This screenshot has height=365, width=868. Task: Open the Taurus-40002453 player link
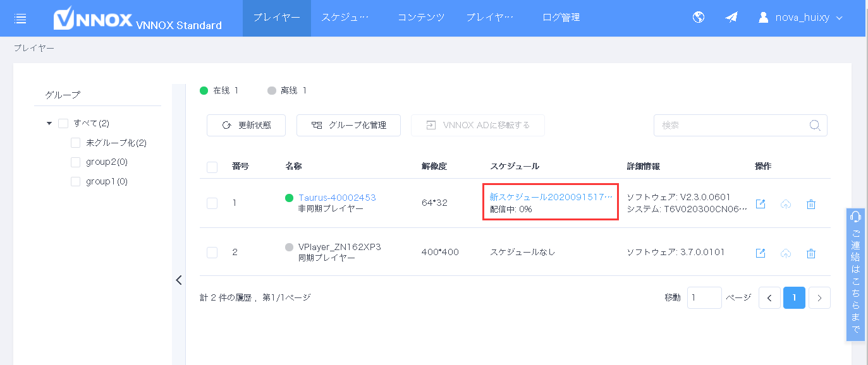pos(337,198)
